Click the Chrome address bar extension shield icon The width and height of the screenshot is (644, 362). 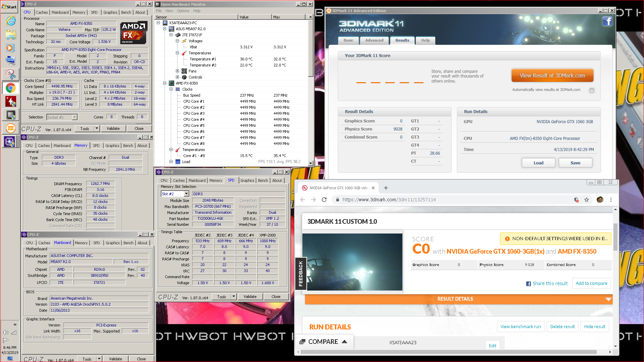point(576,200)
